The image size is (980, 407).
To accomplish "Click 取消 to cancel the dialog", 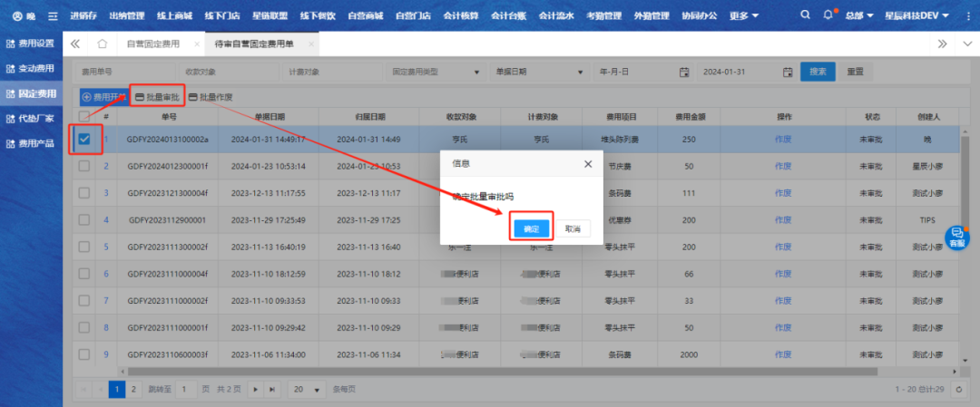I will pyautogui.click(x=571, y=228).
